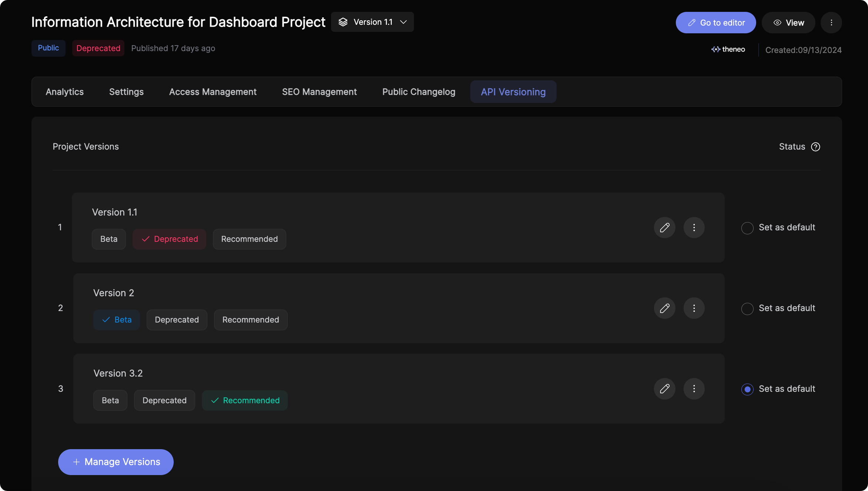This screenshot has width=868, height=491.
Task: Open the three-dot menu for Version 3.2
Action: [694, 389]
